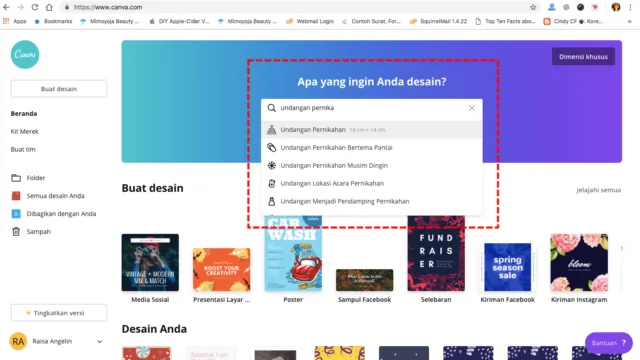The width and height of the screenshot is (640, 360).
Task: Select Undangan Pernikahan Bertema Pantai
Action: (372, 147)
